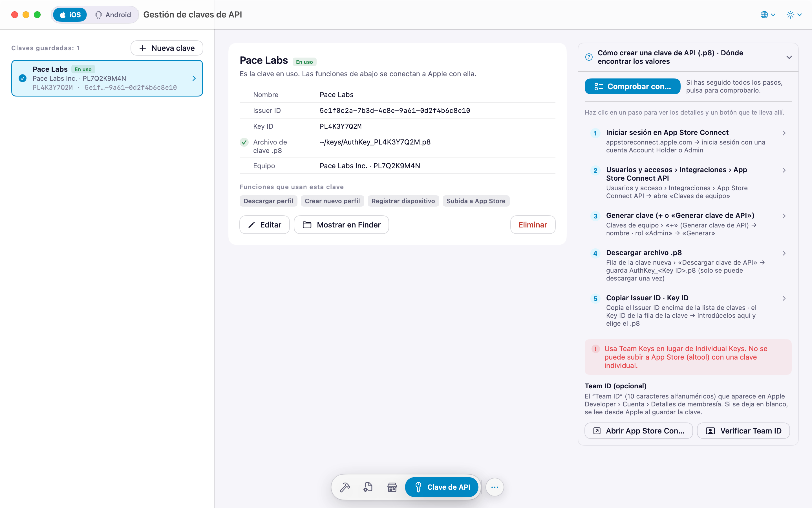
Task: Expand step 4 Descargar archivo .p8
Action: [688, 265]
